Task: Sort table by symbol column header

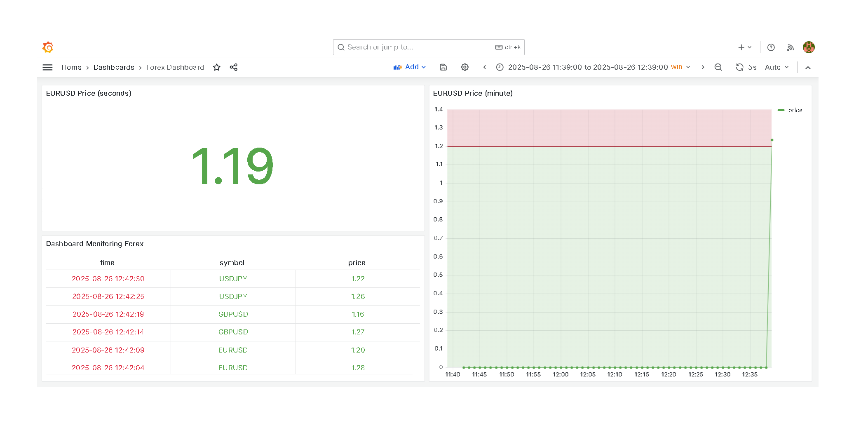Action: (232, 263)
